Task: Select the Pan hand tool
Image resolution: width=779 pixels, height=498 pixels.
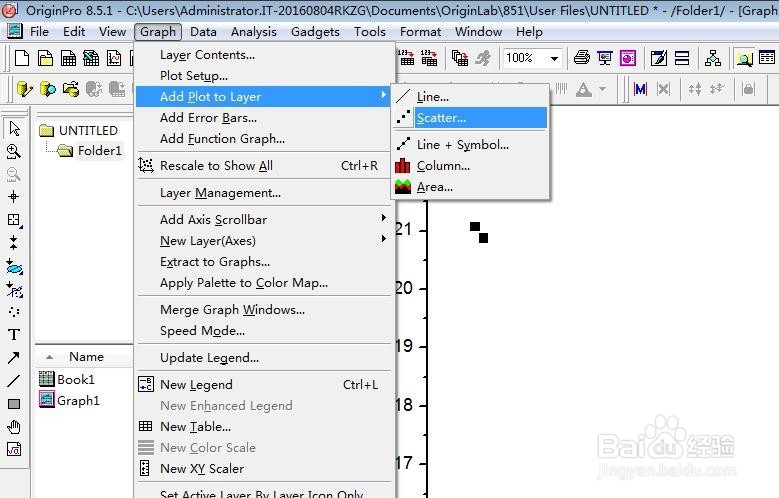Action: 14,426
